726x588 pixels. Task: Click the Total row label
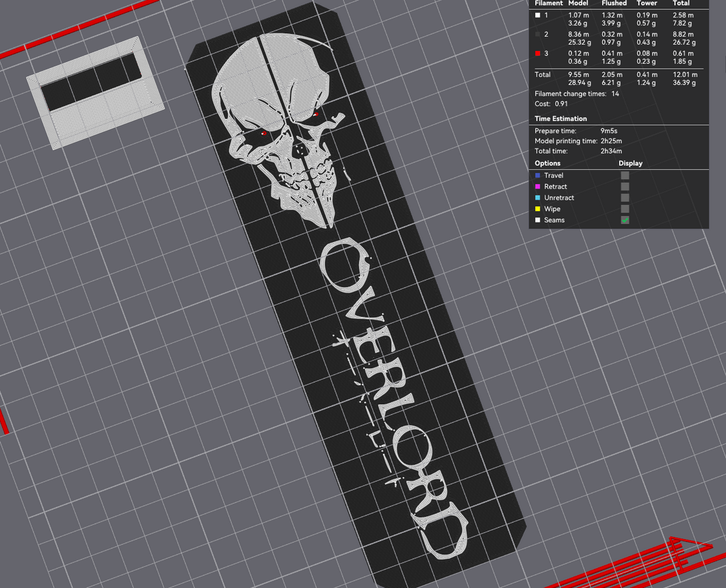(542, 74)
